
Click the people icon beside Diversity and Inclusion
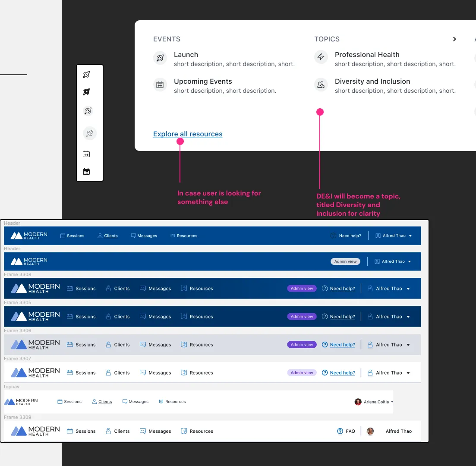coord(321,85)
